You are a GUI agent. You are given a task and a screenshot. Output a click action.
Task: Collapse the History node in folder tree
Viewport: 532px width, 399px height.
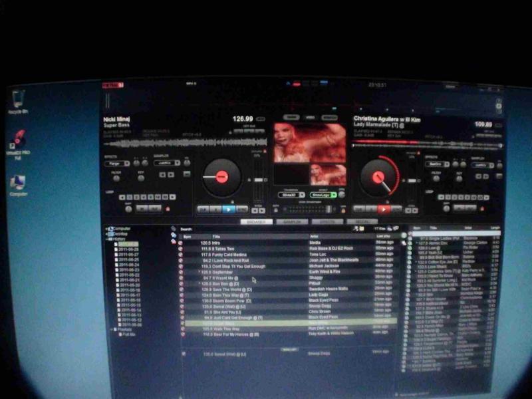click(107, 239)
